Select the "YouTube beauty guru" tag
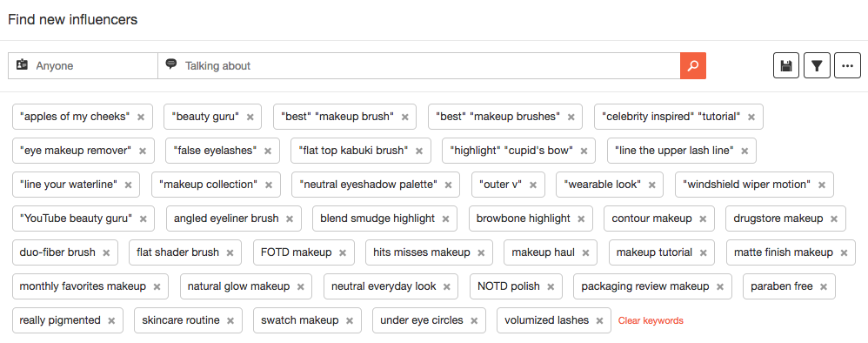Viewport: 868px width, 343px height. tap(76, 219)
